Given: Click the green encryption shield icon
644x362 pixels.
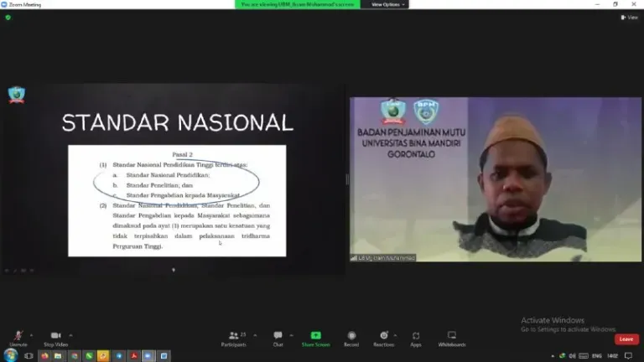Looking at the screenshot, I should (8, 17).
